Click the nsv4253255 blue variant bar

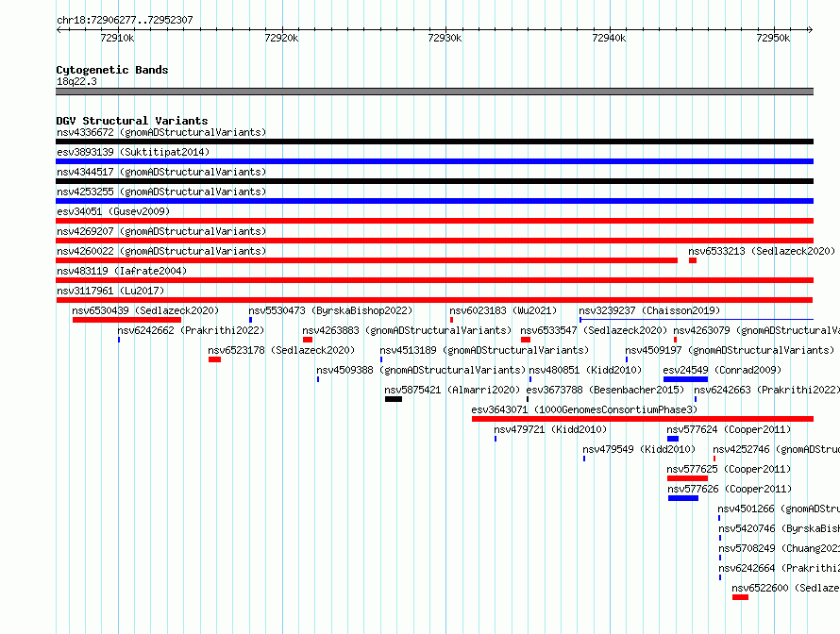(434, 201)
